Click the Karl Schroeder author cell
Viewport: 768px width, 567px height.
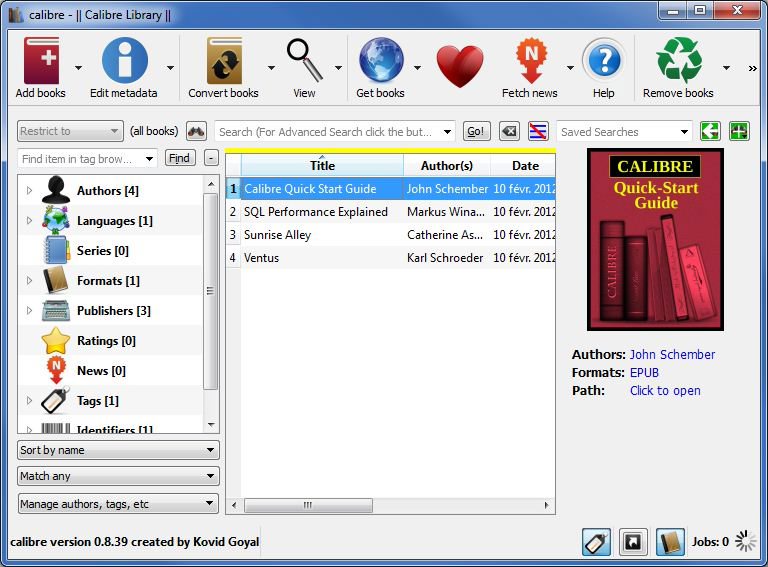[x=445, y=258]
